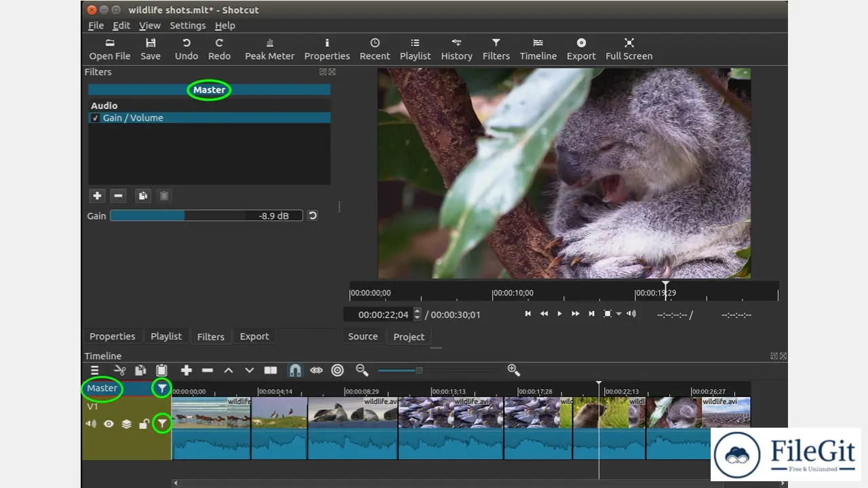Viewport: 868px width, 488px height.
Task: Skip to start of the player
Action: [528, 314]
